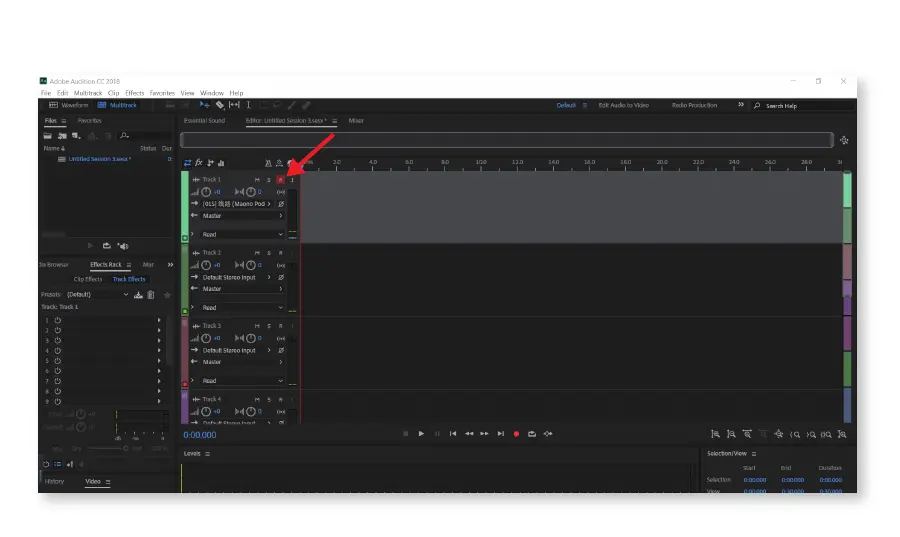Click the Track 1 volume knob
The width and height of the screenshot is (900, 537).
pyautogui.click(x=206, y=192)
